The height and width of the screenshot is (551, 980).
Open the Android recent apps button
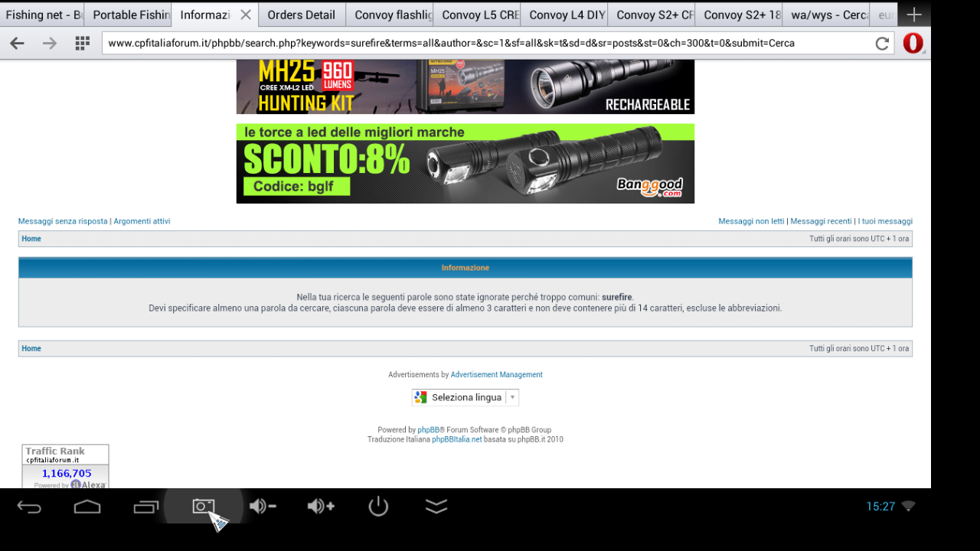click(x=145, y=507)
